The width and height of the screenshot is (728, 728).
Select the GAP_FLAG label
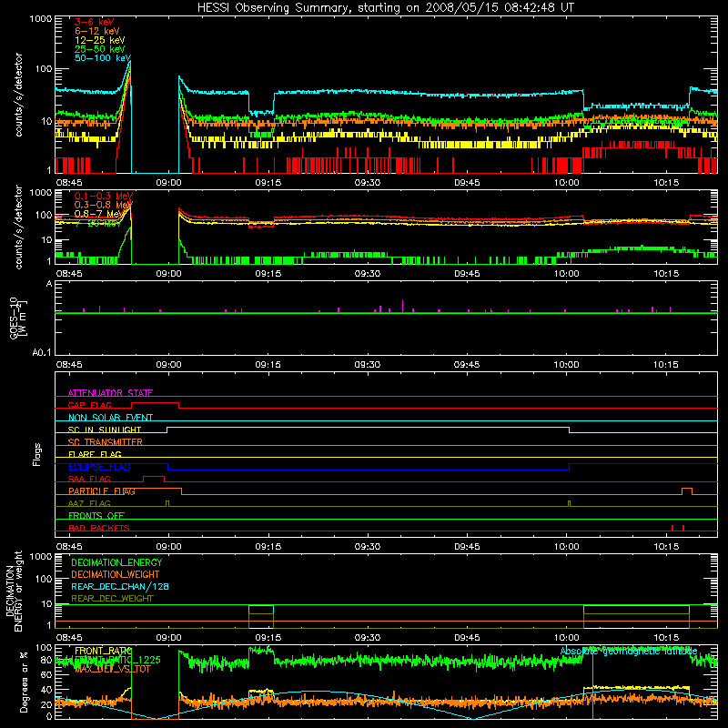pyautogui.click(x=89, y=405)
